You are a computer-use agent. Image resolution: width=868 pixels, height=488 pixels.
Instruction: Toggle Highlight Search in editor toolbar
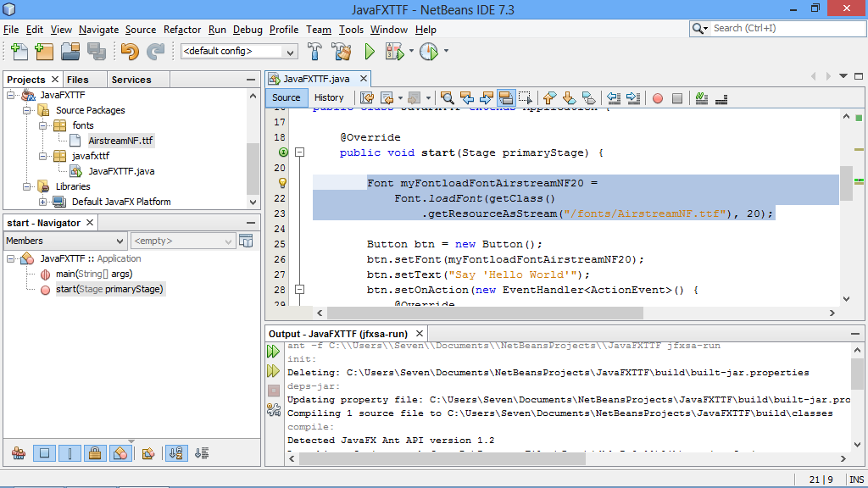(505, 98)
